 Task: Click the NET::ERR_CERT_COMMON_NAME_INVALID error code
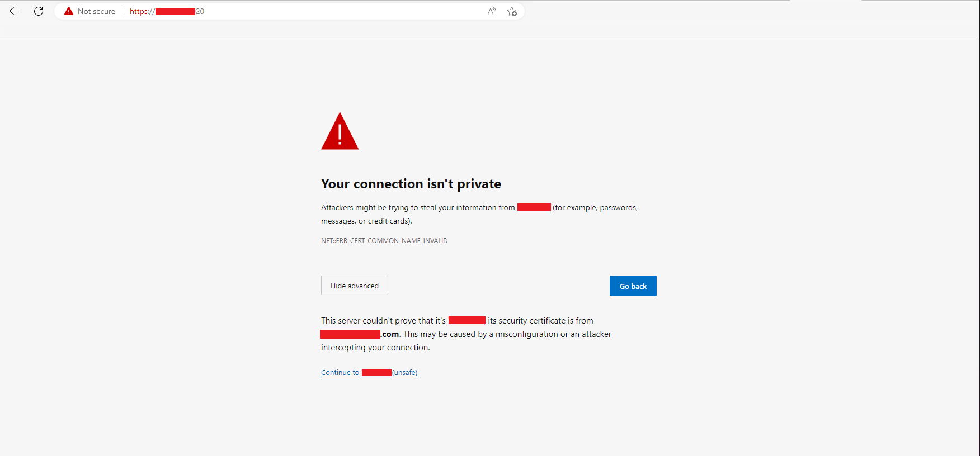coord(384,241)
